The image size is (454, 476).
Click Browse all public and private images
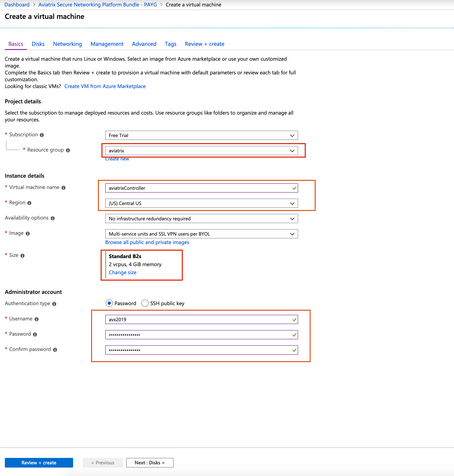point(147,242)
